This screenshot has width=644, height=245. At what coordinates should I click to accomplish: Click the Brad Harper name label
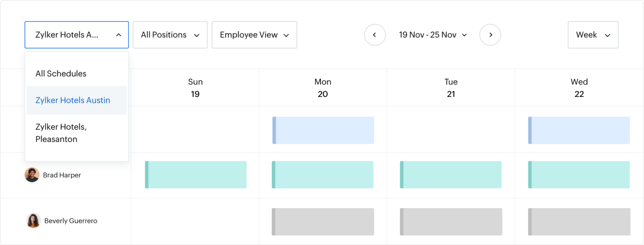[62, 175]
